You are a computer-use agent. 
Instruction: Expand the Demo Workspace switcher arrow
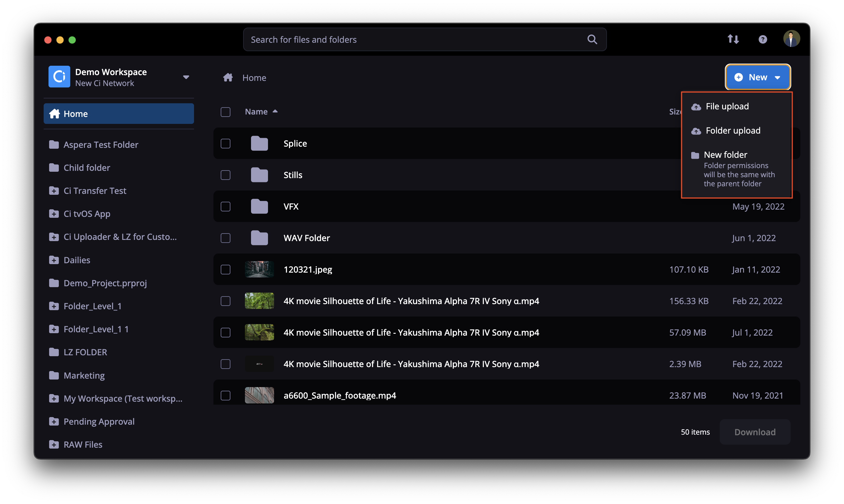click(186, 78)
